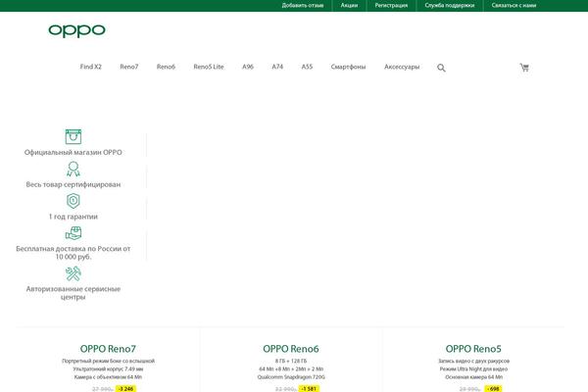The width and height of the screenshot is (588, 392).
Task: Select Reno5 Lite navigation item
Action: [209, 67]
